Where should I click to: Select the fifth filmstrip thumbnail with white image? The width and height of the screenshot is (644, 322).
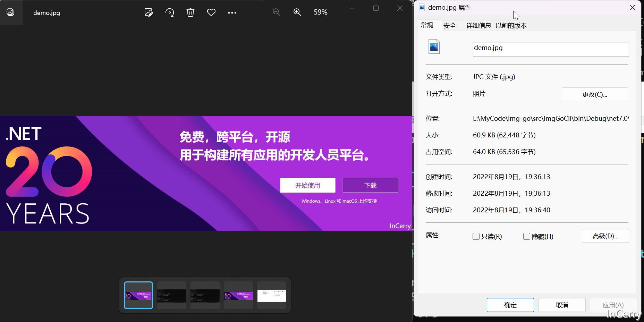[272, 295]
